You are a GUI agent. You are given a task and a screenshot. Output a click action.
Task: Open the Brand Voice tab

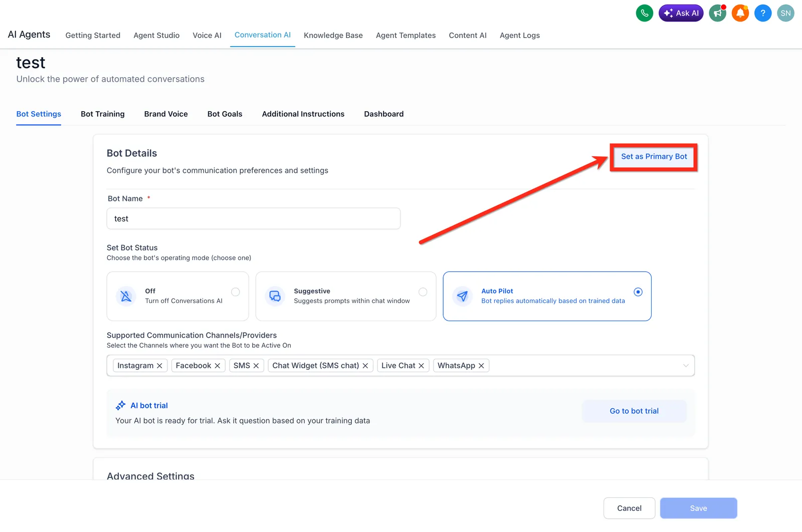tap(166, 114)
